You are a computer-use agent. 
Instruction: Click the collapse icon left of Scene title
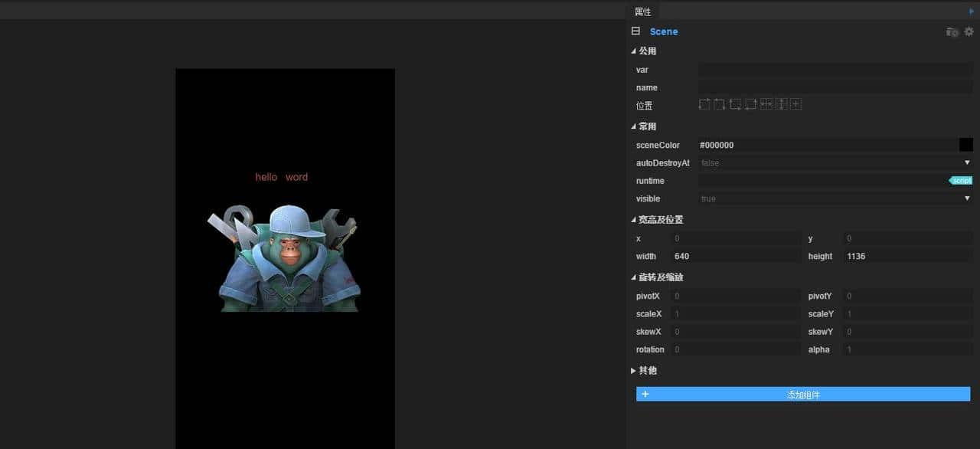coord(635,31)
